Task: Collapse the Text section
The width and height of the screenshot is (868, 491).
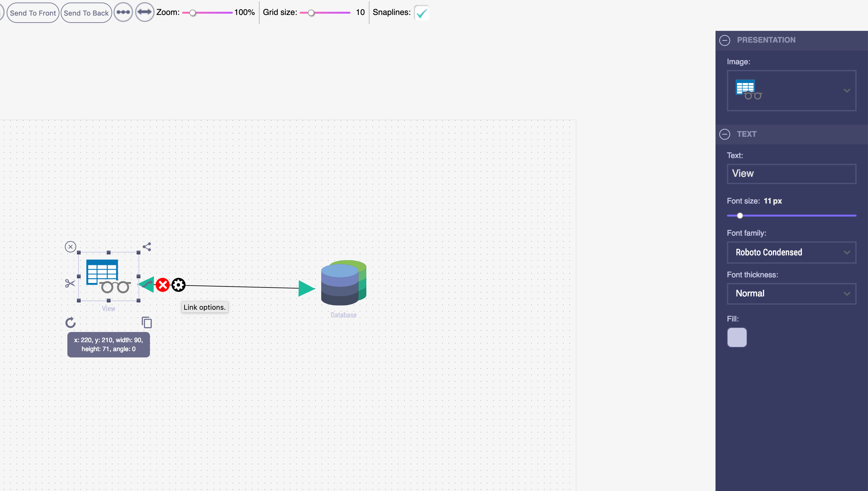Action: click(x=725, y=134)
